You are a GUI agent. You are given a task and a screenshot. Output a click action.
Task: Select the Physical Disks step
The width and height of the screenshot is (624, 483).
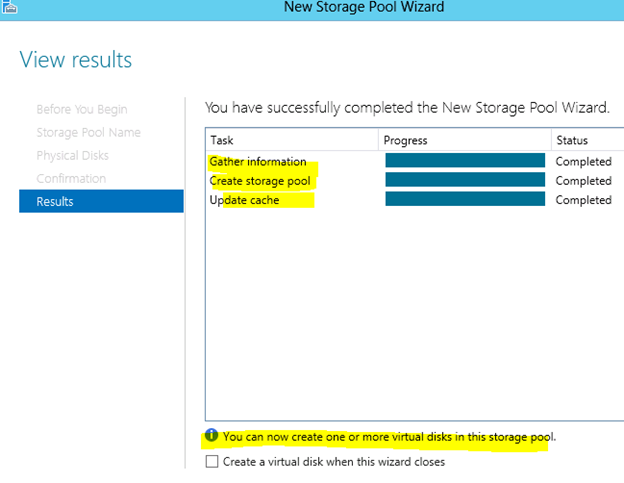click(x=72, y=156)
